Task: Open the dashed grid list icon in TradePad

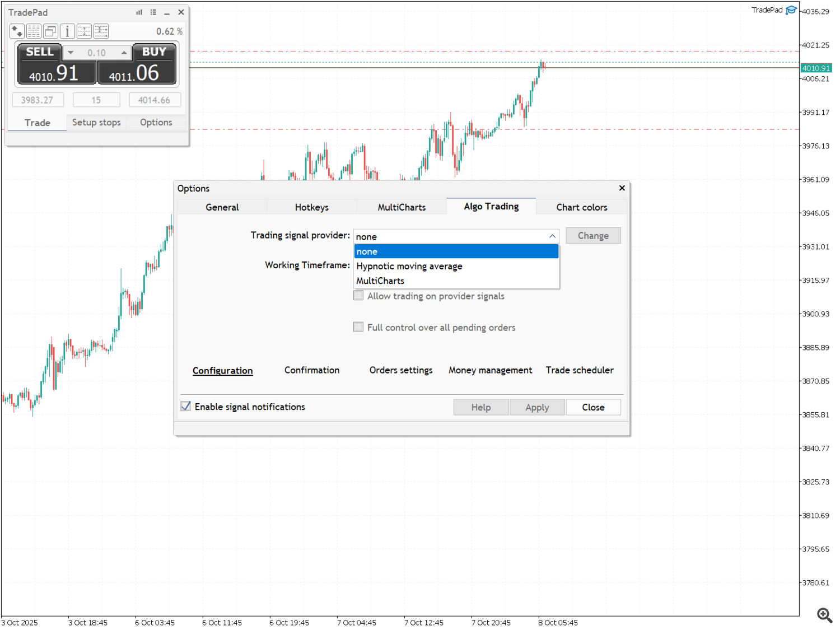Action: tap(34, 31)
